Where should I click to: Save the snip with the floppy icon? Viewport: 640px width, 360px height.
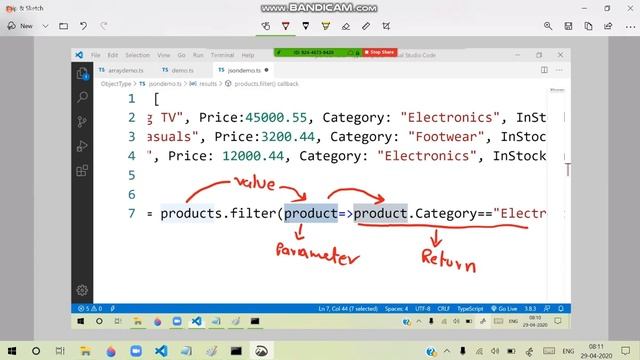tap(568, 26)
